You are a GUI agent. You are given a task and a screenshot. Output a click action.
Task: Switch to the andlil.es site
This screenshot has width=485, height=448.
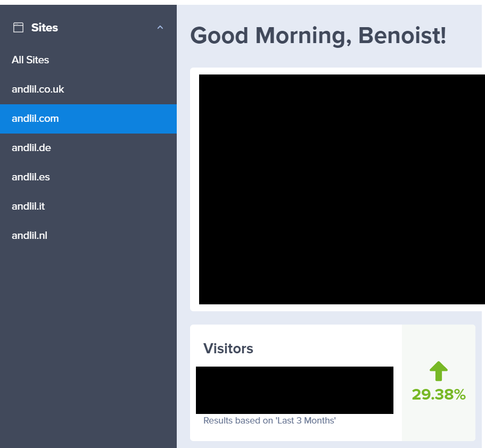tap(31, 177)
